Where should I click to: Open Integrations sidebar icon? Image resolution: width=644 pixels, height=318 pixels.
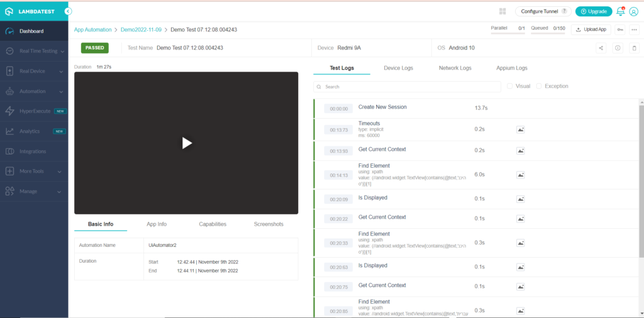click(x=10, y=151)
